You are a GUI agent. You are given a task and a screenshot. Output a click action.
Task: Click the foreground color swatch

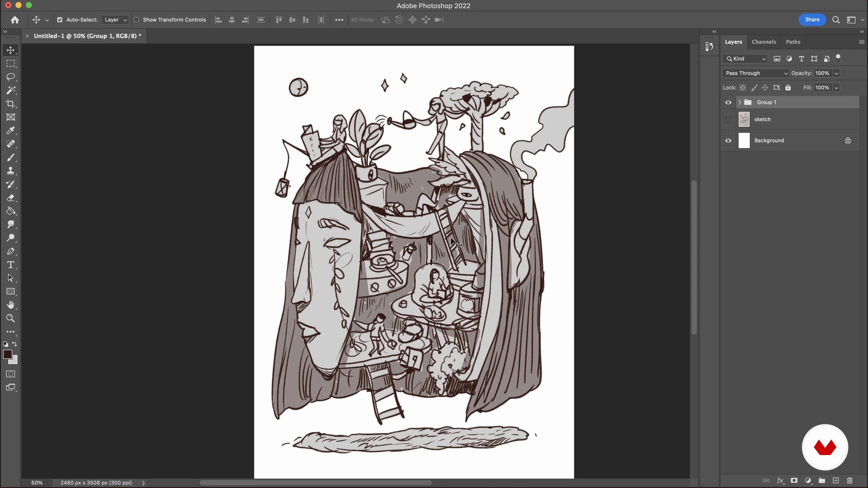click(7, 354)
